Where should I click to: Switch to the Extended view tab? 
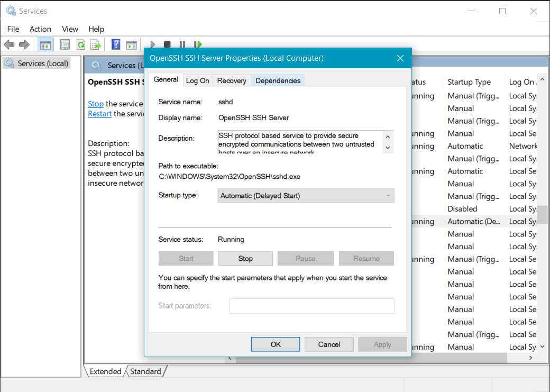coord(105,371)
